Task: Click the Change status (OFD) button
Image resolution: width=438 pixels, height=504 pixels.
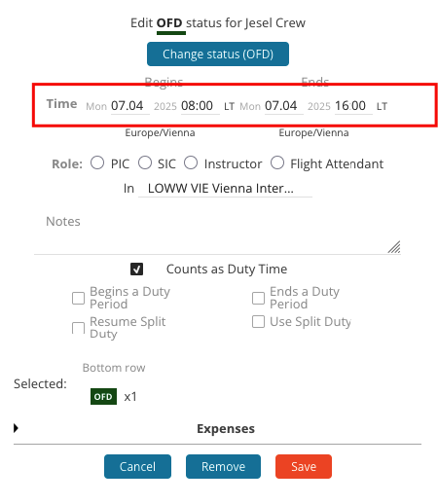Action: click(218, 54)
